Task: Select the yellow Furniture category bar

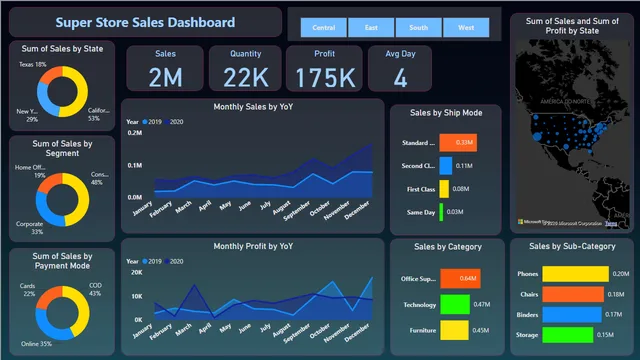Action: 454,330
